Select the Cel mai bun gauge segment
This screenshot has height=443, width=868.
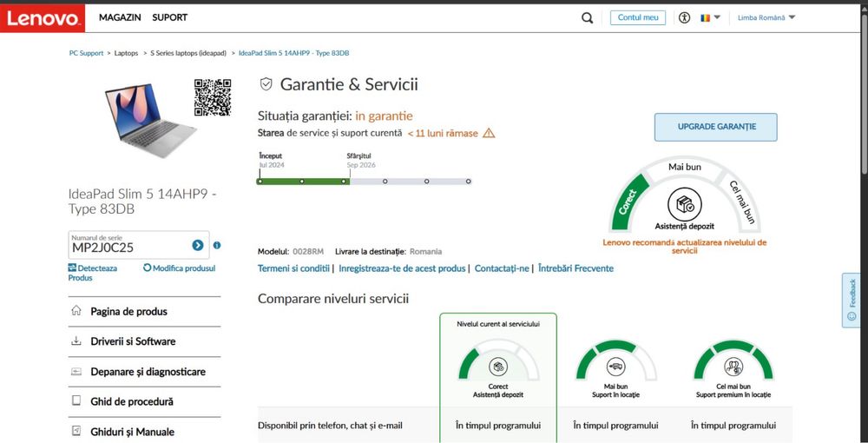tap(742, 202)
